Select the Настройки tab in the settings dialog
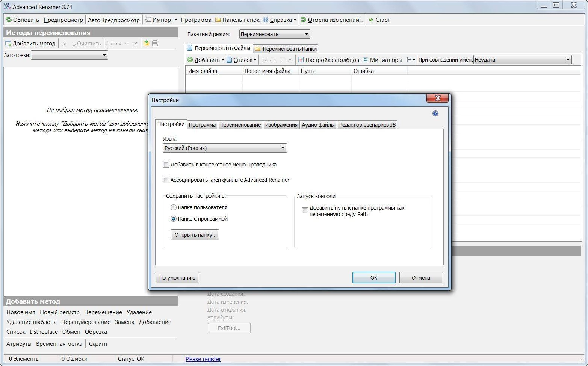Viewport: 588px width, 366px height. pyautogui.click(x=171, y=124)
